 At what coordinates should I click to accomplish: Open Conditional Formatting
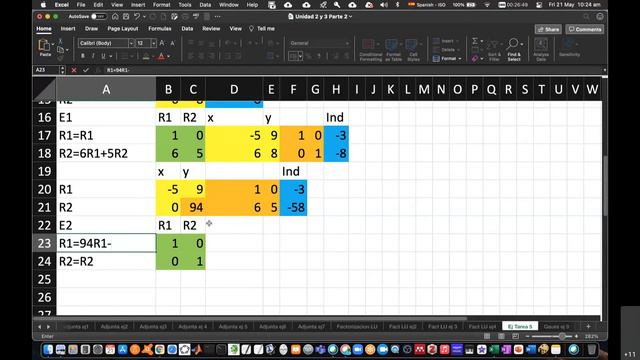click(370, 50)
